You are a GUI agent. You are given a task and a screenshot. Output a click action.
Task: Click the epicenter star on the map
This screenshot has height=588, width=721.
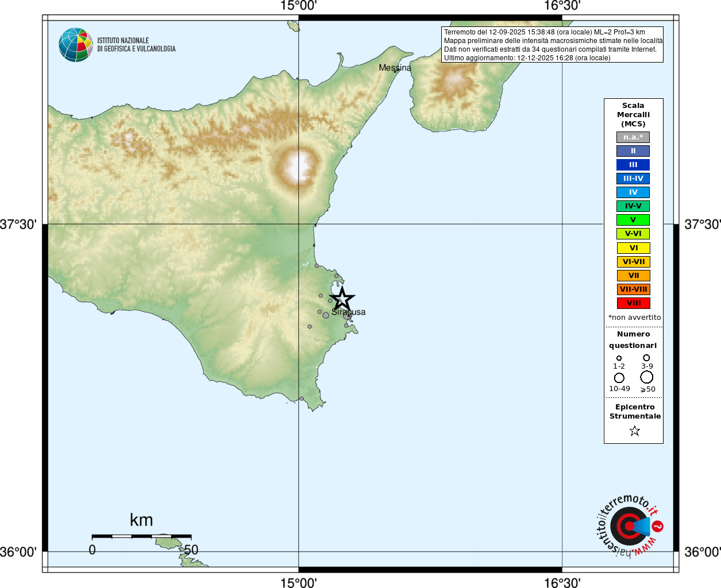[x=342, y=299]
